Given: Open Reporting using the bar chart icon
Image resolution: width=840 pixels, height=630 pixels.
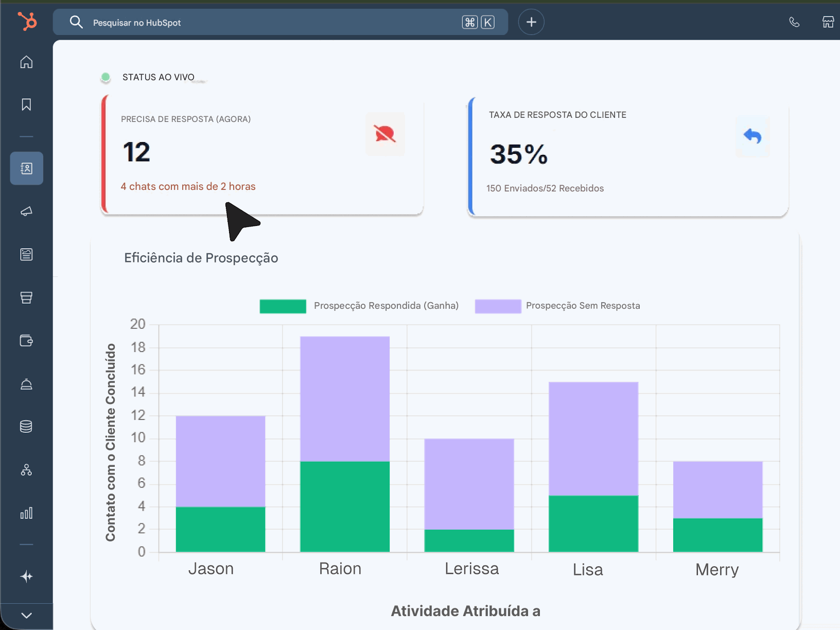Looking at the screenshot, I should pyautogui.click(x=26, y=512).
